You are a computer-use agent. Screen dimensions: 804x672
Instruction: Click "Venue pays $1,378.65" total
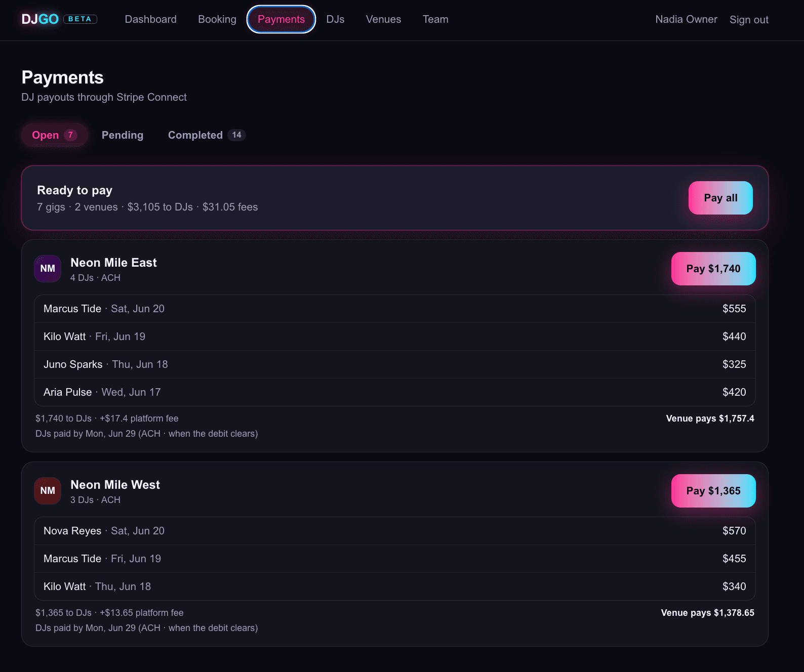point(707,613)
